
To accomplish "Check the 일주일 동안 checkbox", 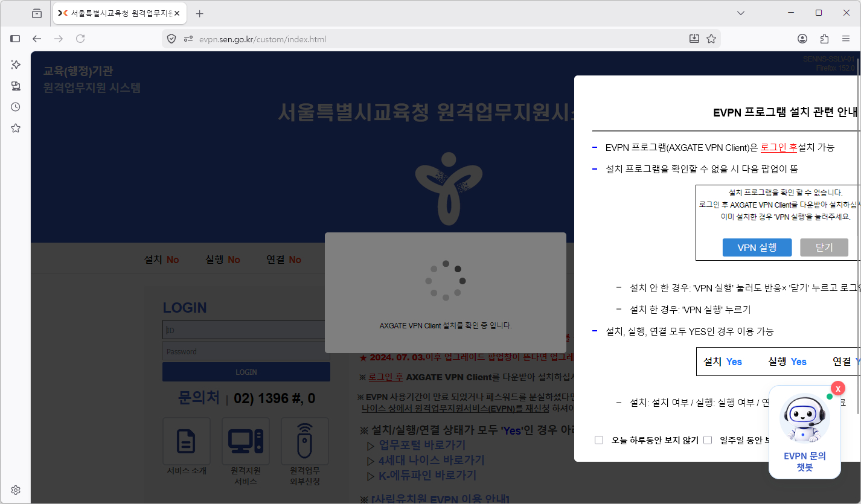I will [x=708, y=440].
